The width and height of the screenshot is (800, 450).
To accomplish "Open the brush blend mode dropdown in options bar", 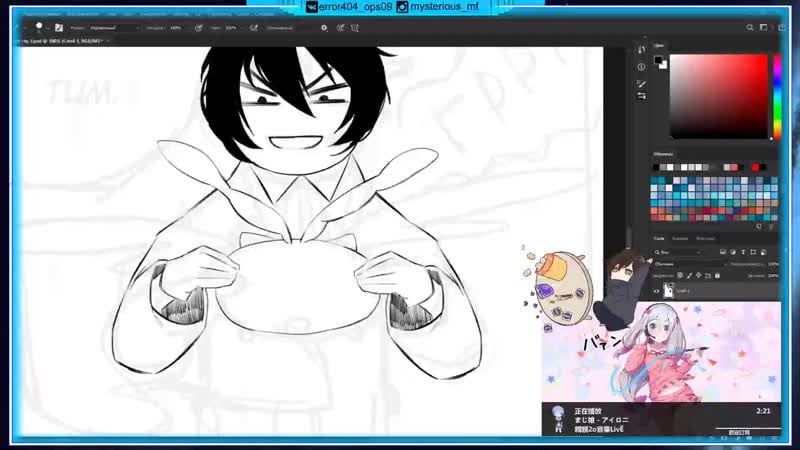I will (x=109, y=28).
